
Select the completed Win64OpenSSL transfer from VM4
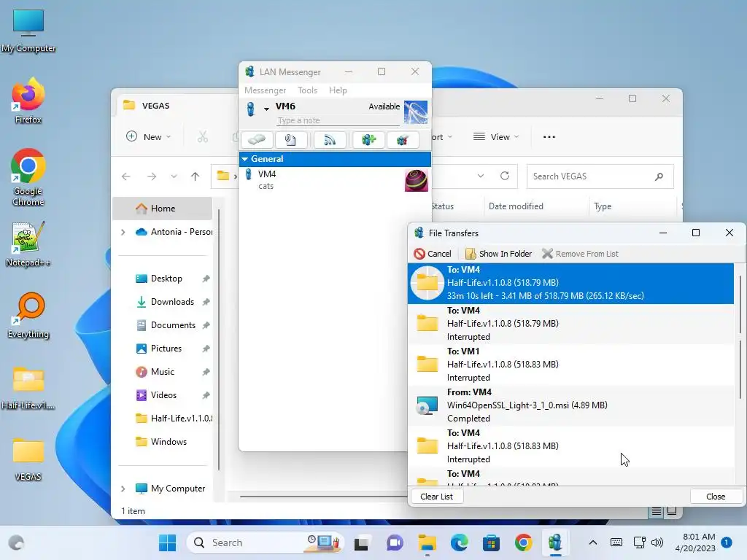pos(570,405)
